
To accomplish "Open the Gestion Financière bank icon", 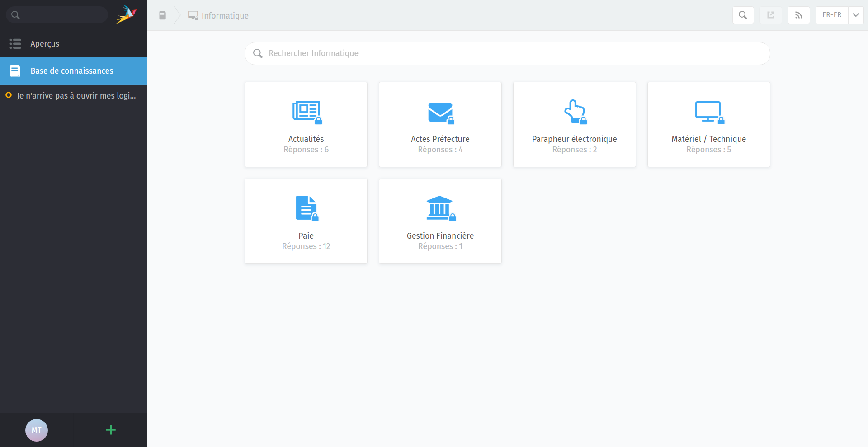I will click(440, 208).
